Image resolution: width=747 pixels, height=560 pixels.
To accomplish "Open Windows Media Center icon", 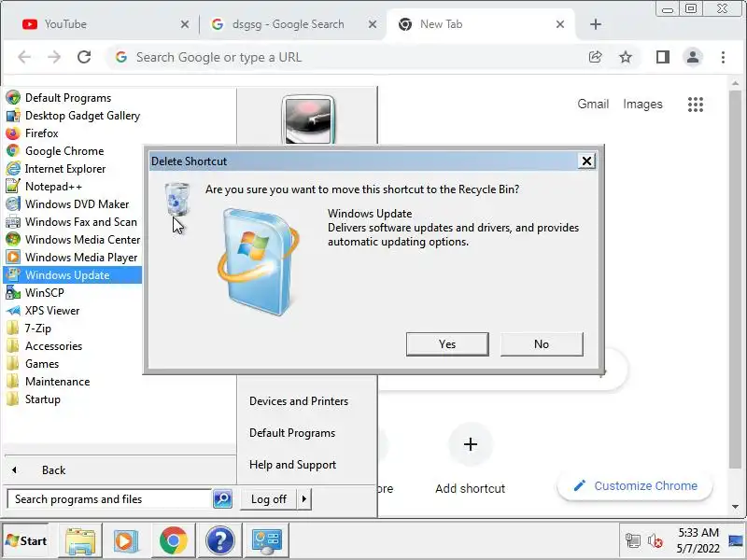I will [x=13, y=240].
